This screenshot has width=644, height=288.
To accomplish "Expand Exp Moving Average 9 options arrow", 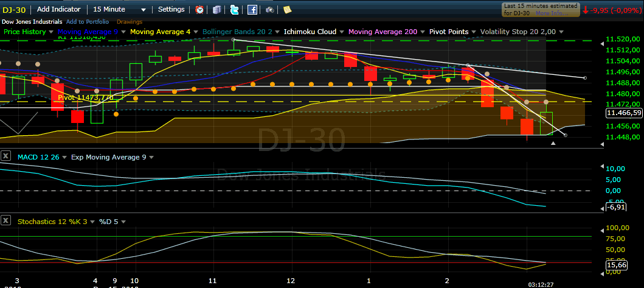I will click(x=151, y=157).
